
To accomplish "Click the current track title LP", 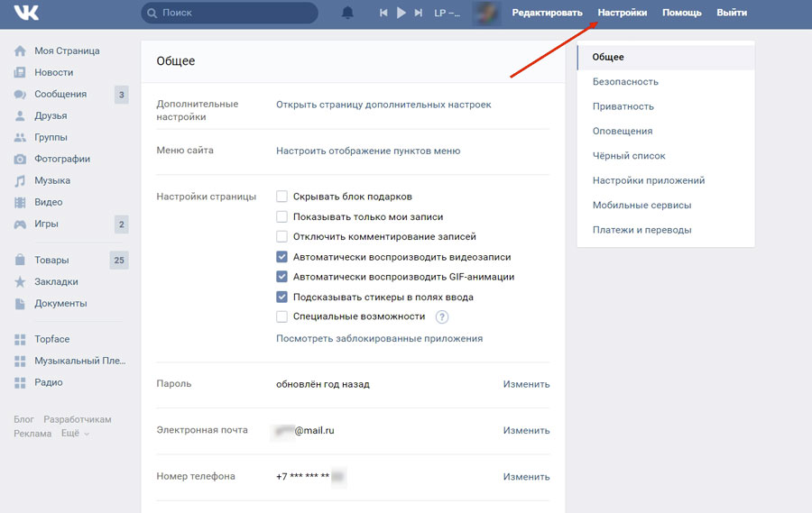I will click(447, 13).
